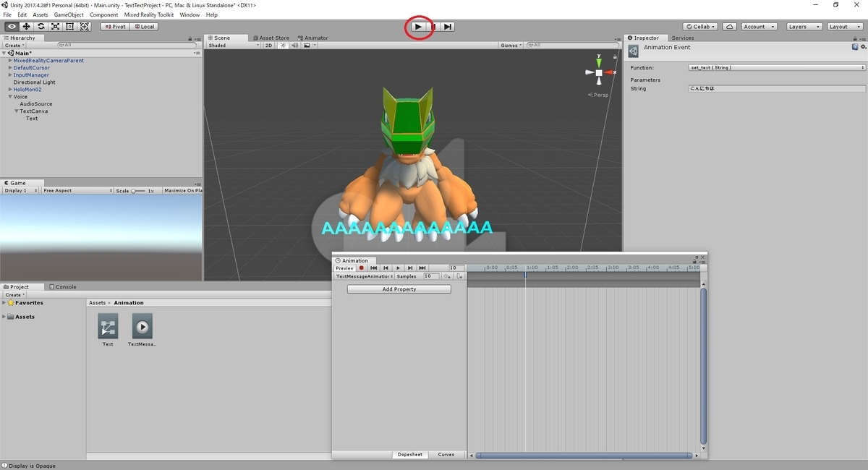The height and width of the screenshot is (470, 868).
Task: Click the Step frame button
Action: [x=448, y=27]
